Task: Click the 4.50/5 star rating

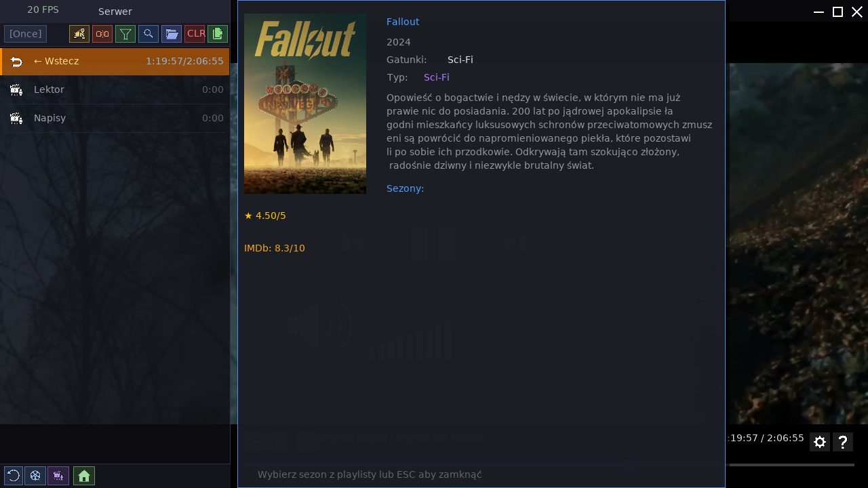Action: (x=265, y=216)
